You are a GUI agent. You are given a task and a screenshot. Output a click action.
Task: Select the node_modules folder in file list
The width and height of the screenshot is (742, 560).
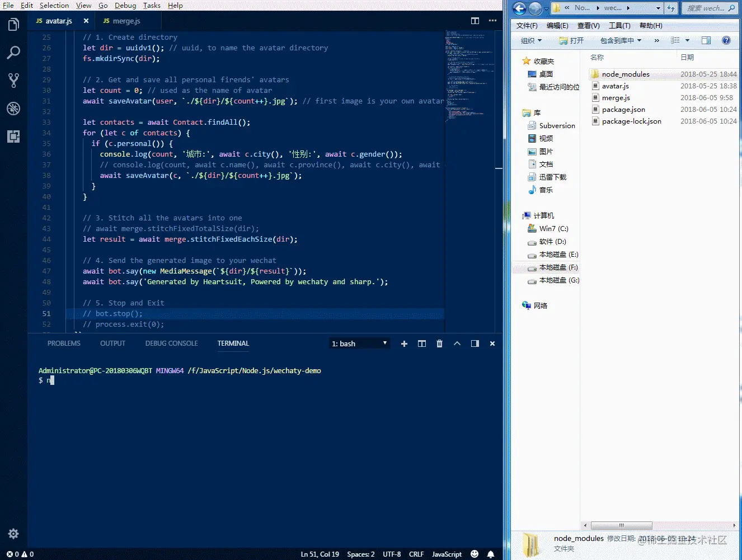[626, 74]
